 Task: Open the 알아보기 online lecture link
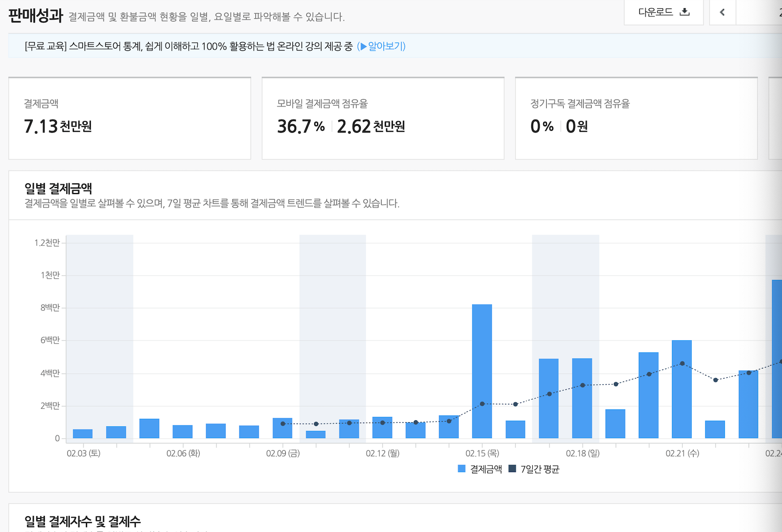(x=386, y=46)
